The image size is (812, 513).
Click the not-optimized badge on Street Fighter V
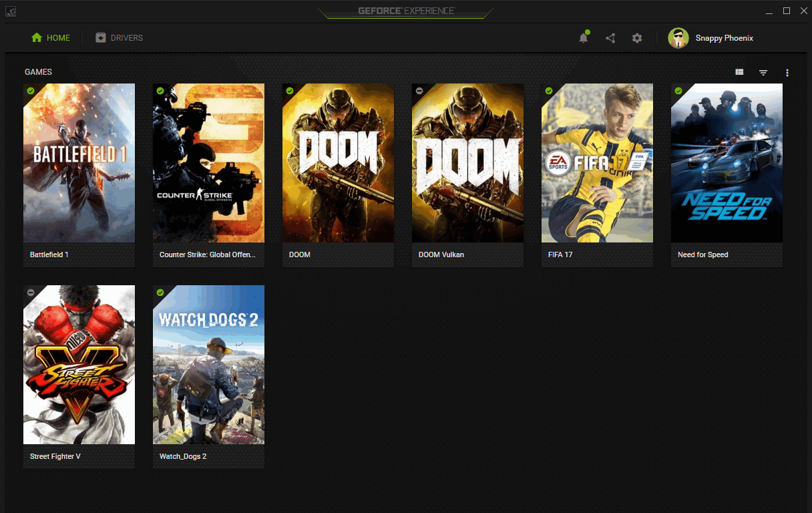(x=31, y=293)
